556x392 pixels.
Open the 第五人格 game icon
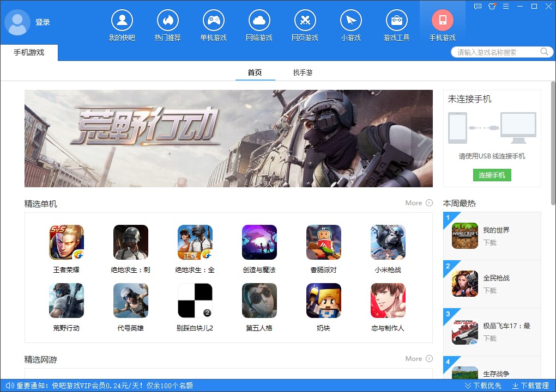tap(259, 301)
